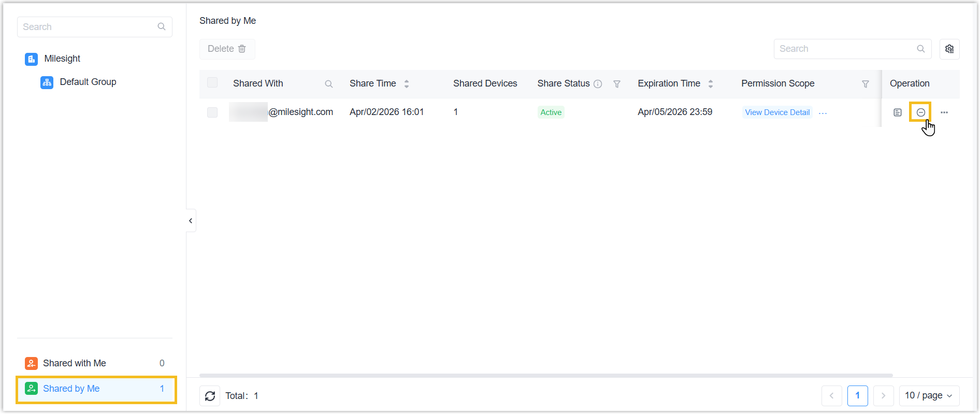980x414 pixels.
Task: Expand the permission scope ellipsis tags
Action: pos(823,113)
